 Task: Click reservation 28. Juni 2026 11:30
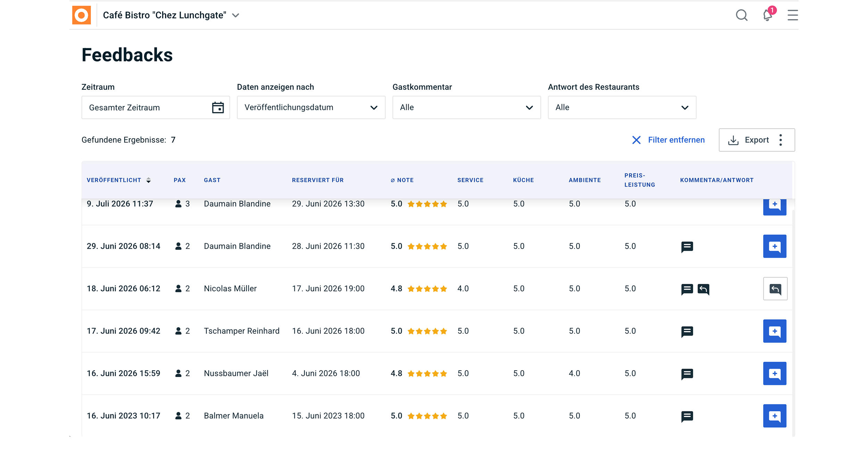tap(328, 246)
